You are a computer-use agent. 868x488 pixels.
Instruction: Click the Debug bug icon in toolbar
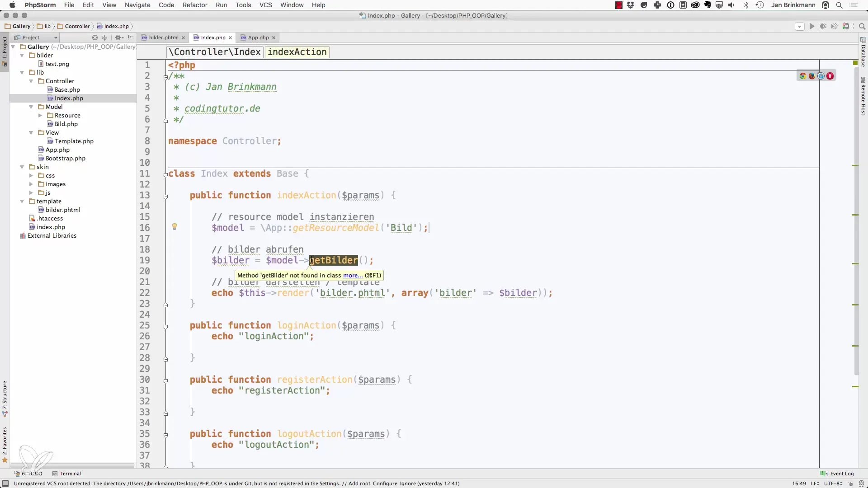pyautogui.click(x=823, y=27)
